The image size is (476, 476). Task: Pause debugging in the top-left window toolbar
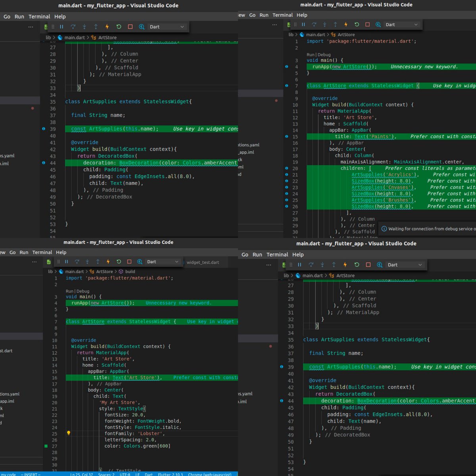61,27
